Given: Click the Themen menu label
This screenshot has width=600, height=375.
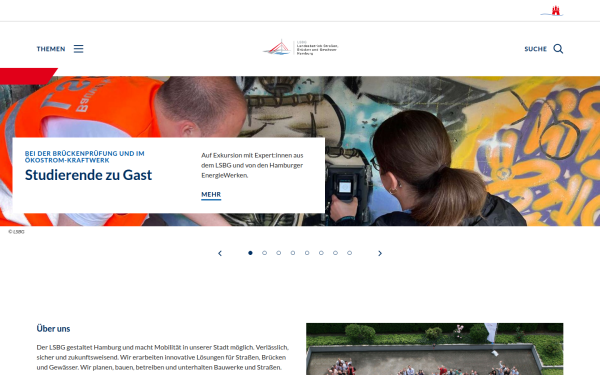Looking at the screenshot, I should pyautogui.click(x=51, y=49).
